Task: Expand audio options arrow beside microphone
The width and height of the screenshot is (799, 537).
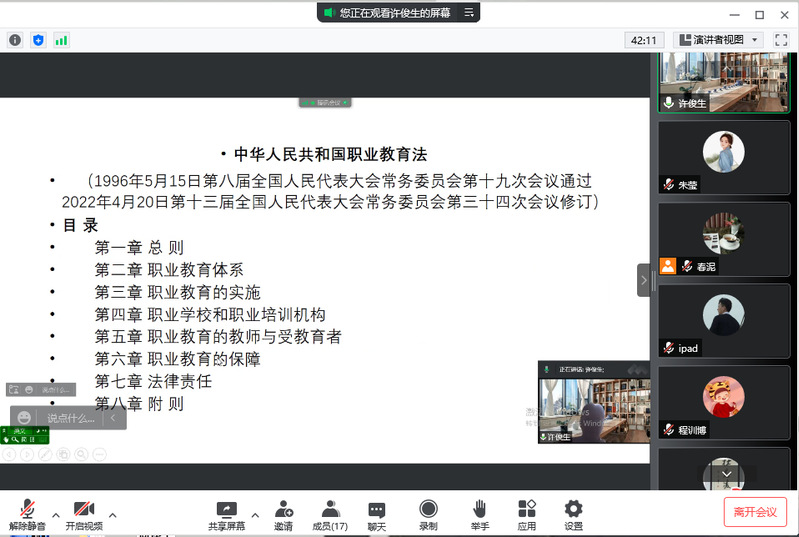Action: point(56,515)
